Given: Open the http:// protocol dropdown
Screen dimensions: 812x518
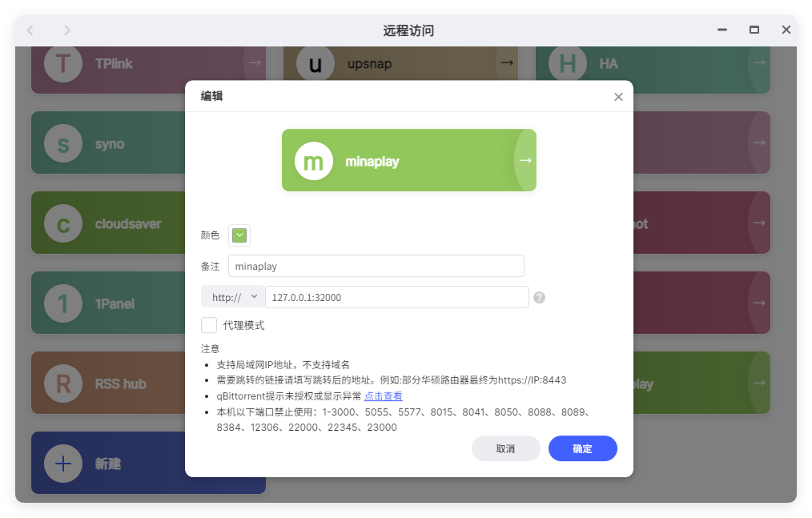Looking at the screenshot, I should point(232,297).
